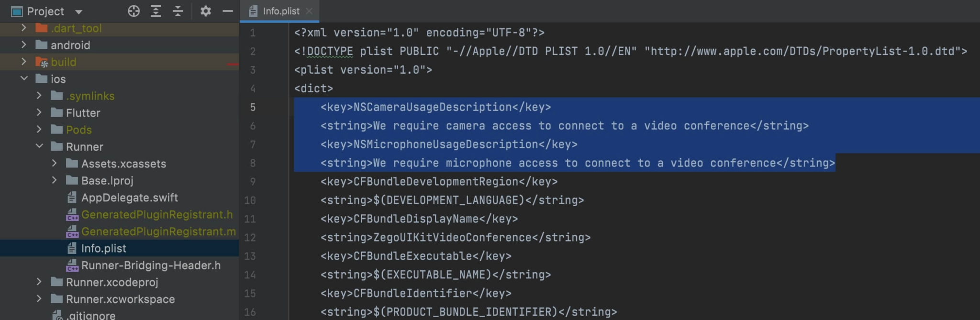This screenshot has width=980, height=320.
Task: Click line number 5 in the editor gutter
Action: [x=253, y=107]
